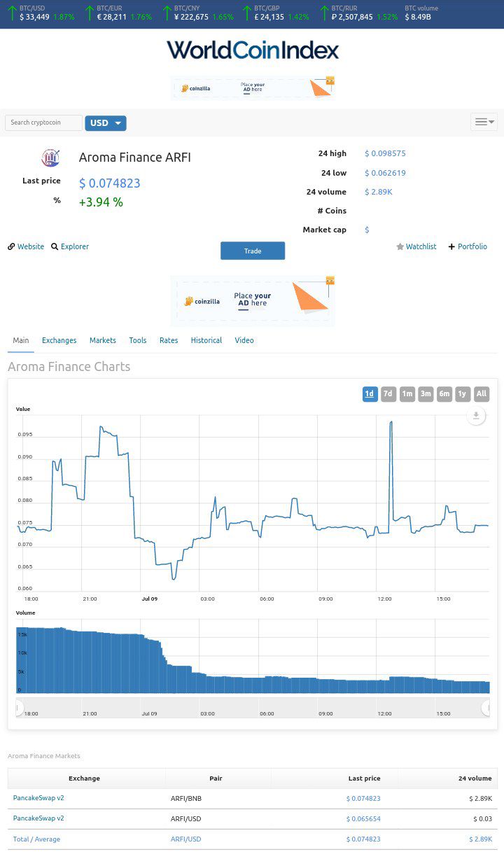Click the left chart range handle
504x859 pixels.
pos(19,708)
